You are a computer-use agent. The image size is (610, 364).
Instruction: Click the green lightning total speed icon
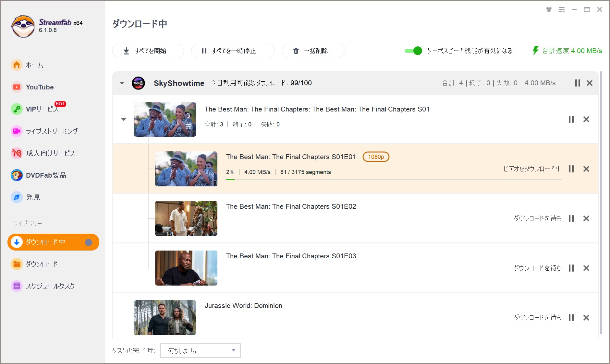(535, 51)
